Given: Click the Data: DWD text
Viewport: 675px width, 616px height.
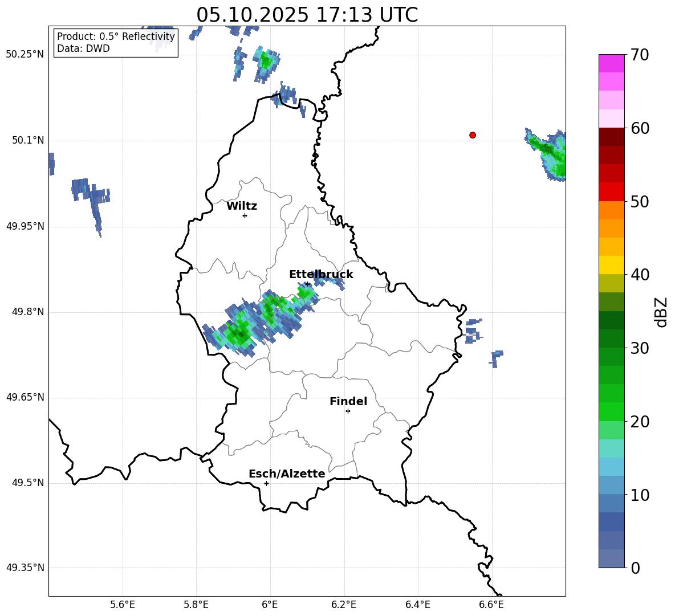Looking at the screenshot, I should click(83, 48).
